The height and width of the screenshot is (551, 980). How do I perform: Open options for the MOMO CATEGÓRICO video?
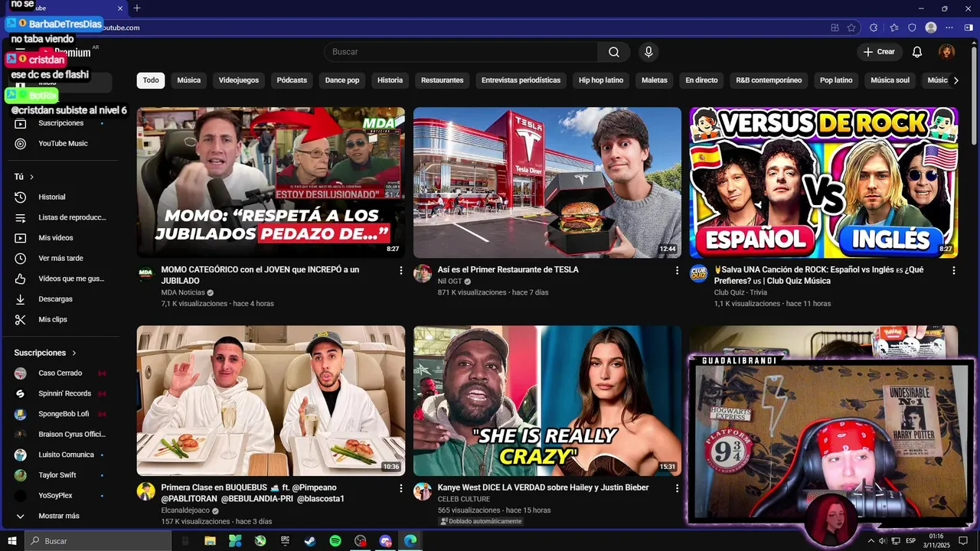pyautogui.click(x=400, y=270)
